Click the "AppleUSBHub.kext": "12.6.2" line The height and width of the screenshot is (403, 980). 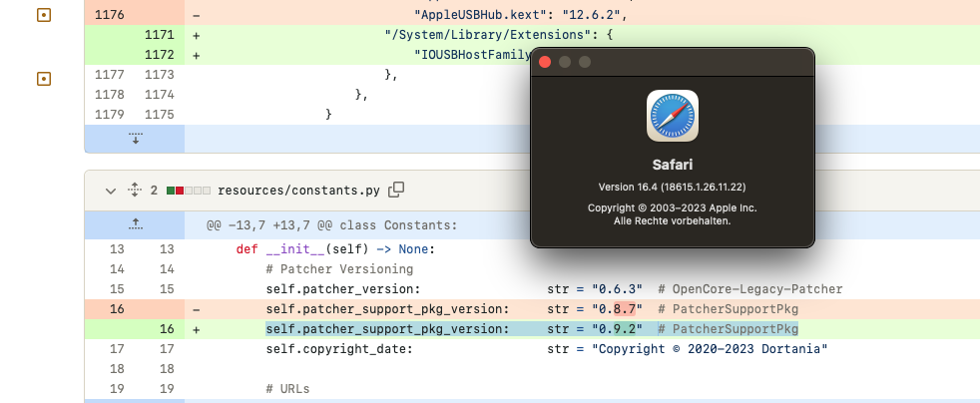tap(521, 15)
